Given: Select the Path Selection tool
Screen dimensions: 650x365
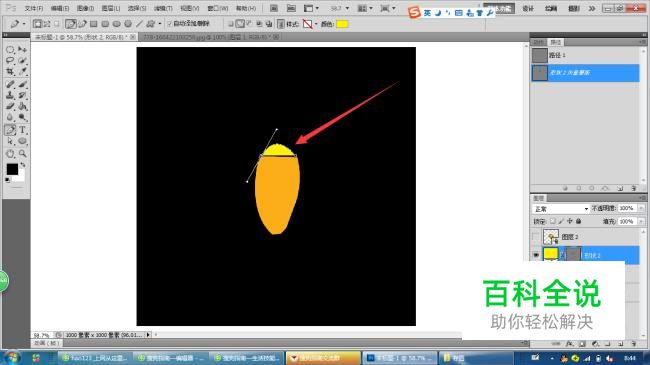Looking at the screenshot, I should coord(10,141).
